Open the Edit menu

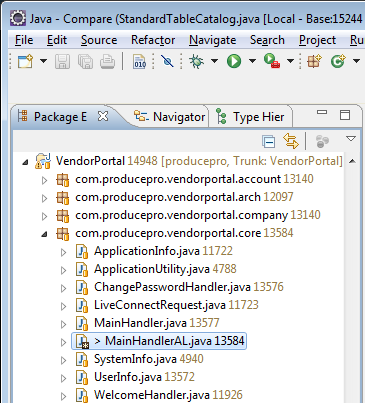coord(57,40)
